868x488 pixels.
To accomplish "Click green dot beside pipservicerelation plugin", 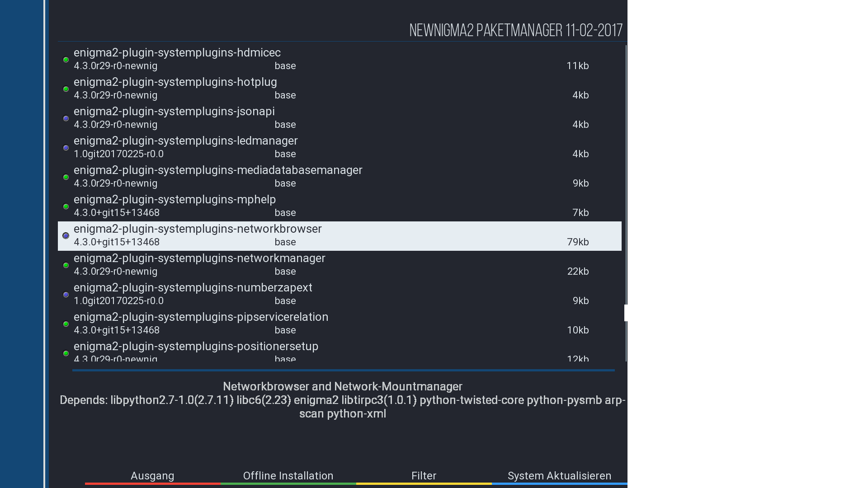I will [66, 324].
